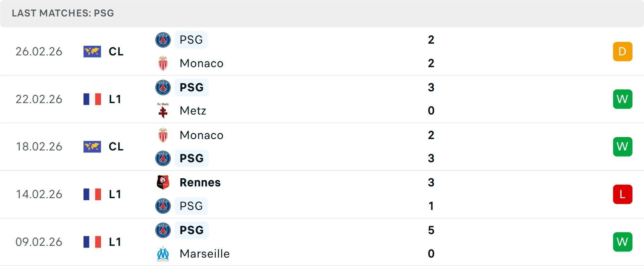
Task: Click the French flag icon on 09.02.26
Action: tap(92, 242)
